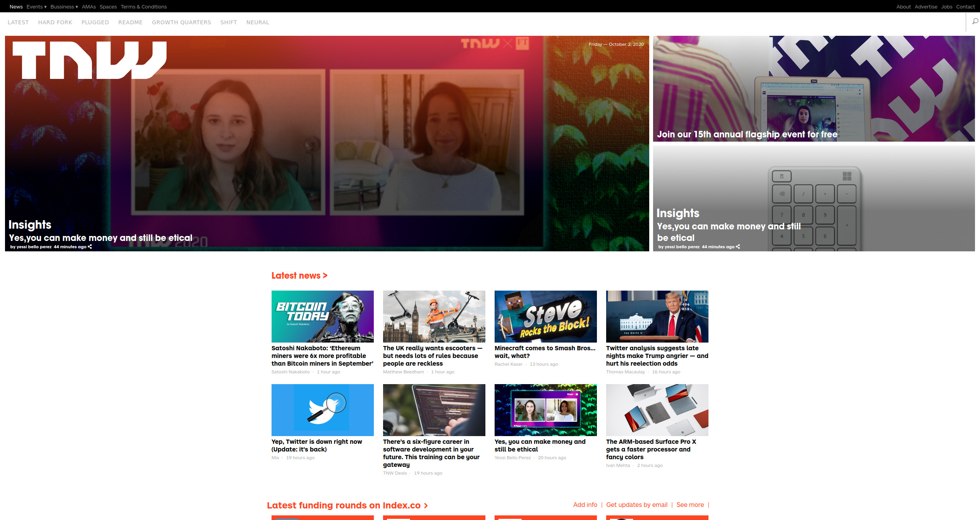
Task: Open the Jobs link in the top bar
Action: [947, 7]
